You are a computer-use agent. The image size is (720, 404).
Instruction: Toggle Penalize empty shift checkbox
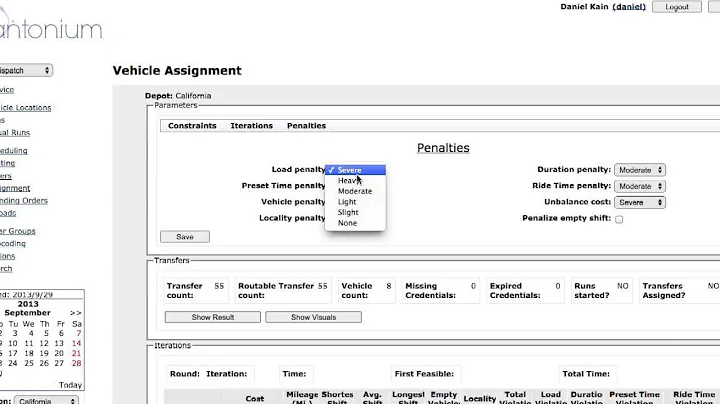click(x=619, y=219)
